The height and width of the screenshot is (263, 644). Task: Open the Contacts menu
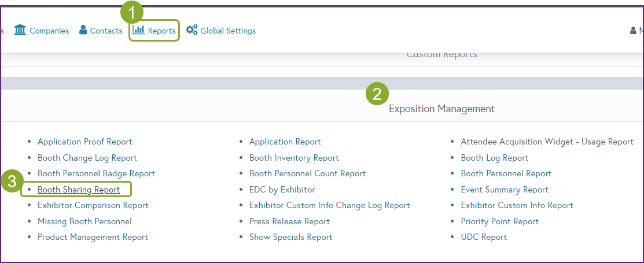click(106, 31)
